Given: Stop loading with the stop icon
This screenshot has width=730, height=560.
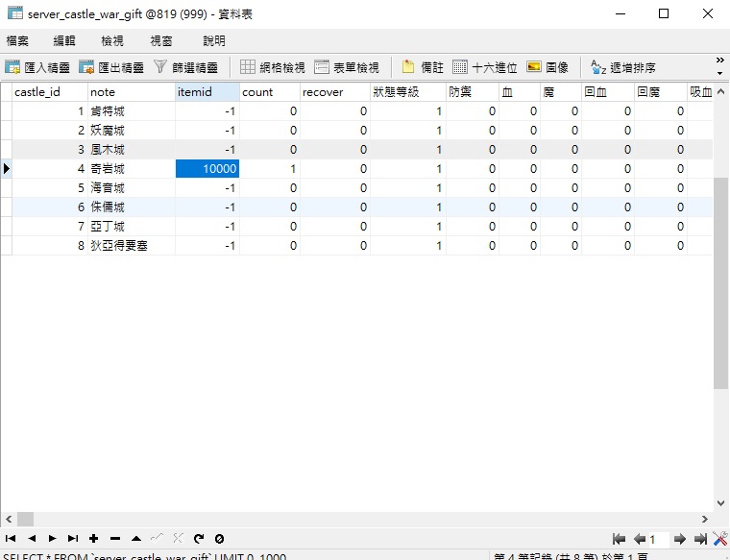Looking at the screenshot, I should coord(219,539).
